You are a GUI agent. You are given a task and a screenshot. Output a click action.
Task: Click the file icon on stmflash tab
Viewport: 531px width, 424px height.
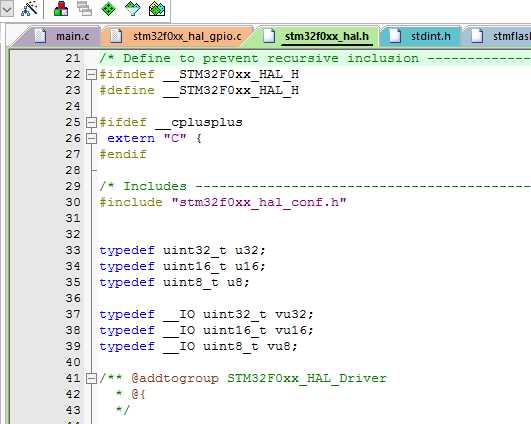[x=477, y=36]
